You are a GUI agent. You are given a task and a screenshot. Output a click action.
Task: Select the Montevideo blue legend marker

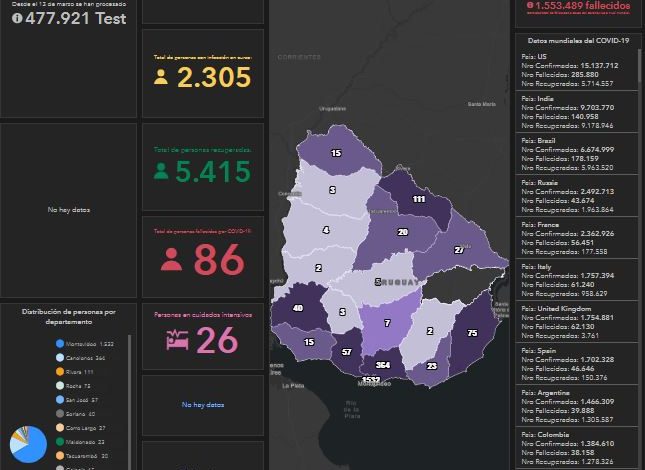(x=58, y=343)
